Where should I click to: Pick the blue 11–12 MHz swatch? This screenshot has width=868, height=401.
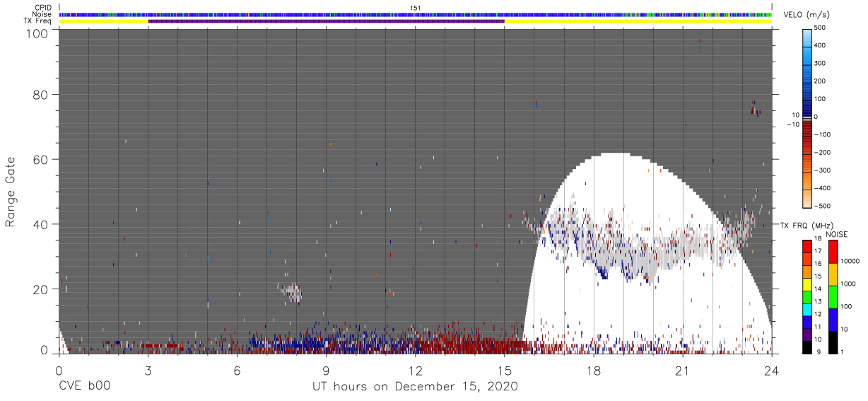point(807,321)
